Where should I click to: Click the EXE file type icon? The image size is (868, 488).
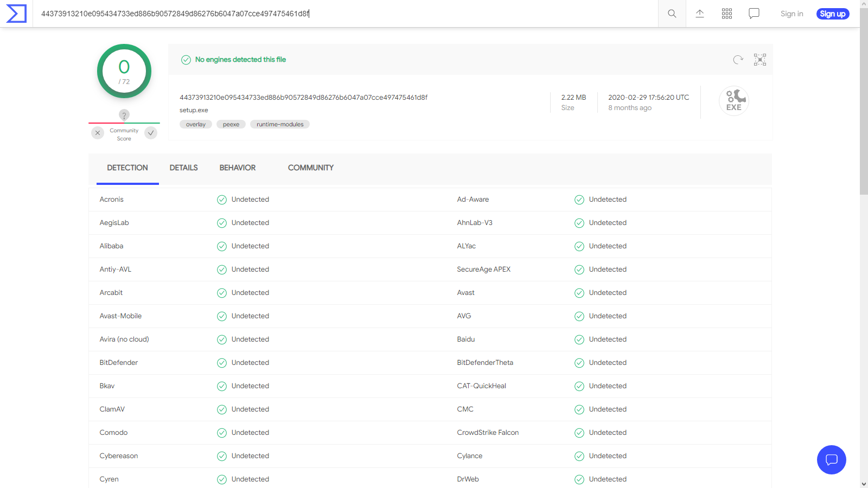pos(733,101)
